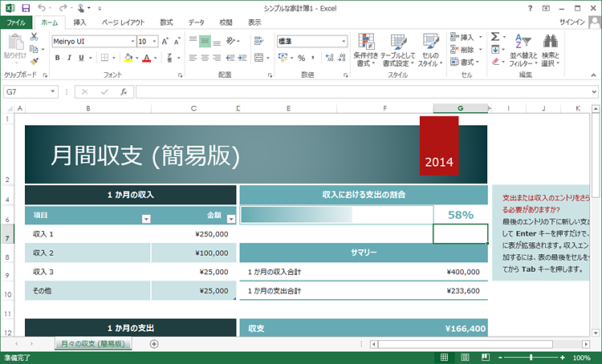Viewport: 602px width, 364px height.
Task: Click テーブルとして書式設定 button
Action: (x=398, y=50)
